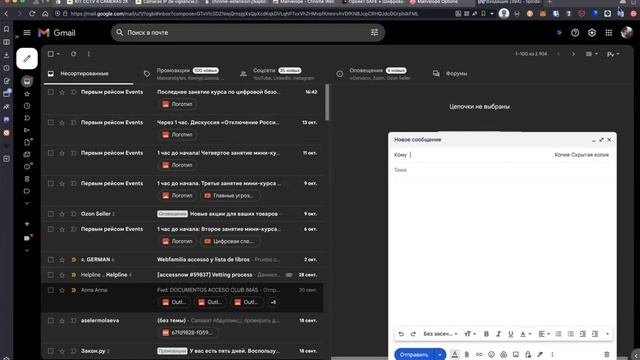Insert numbered list in compose toolbar
The height and width of the screenshot is (360, 640).
point(558,334)
